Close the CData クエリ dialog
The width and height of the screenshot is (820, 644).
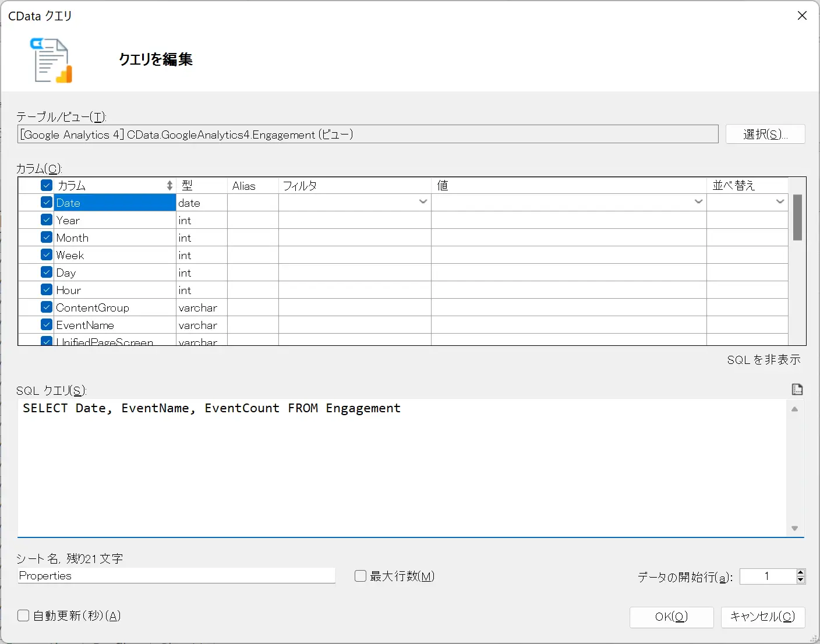coord(802,16)
